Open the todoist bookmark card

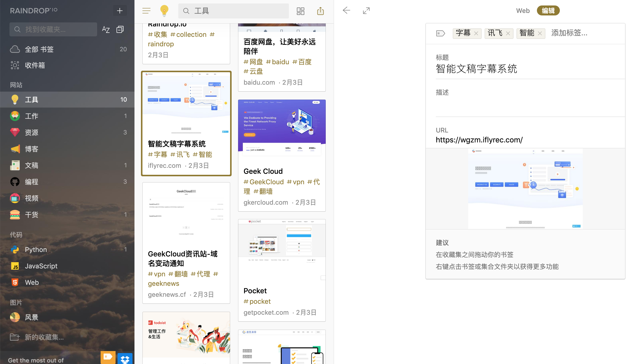point(186,338)
